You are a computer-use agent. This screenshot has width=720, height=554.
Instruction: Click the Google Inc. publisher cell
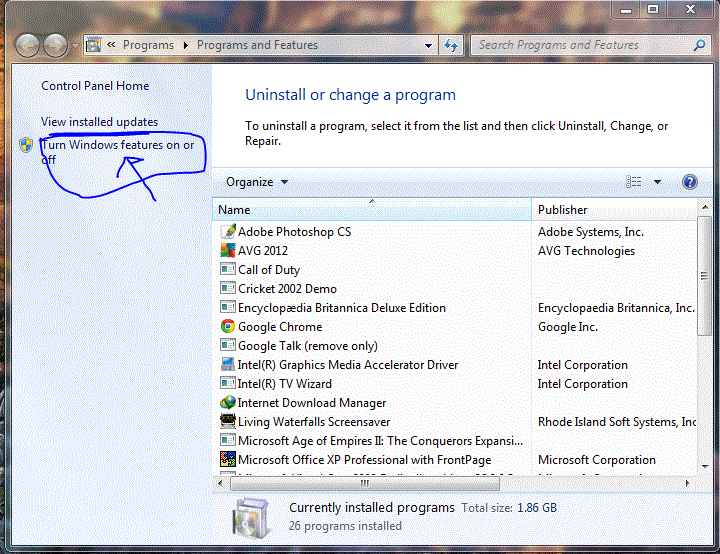[568, 327]
